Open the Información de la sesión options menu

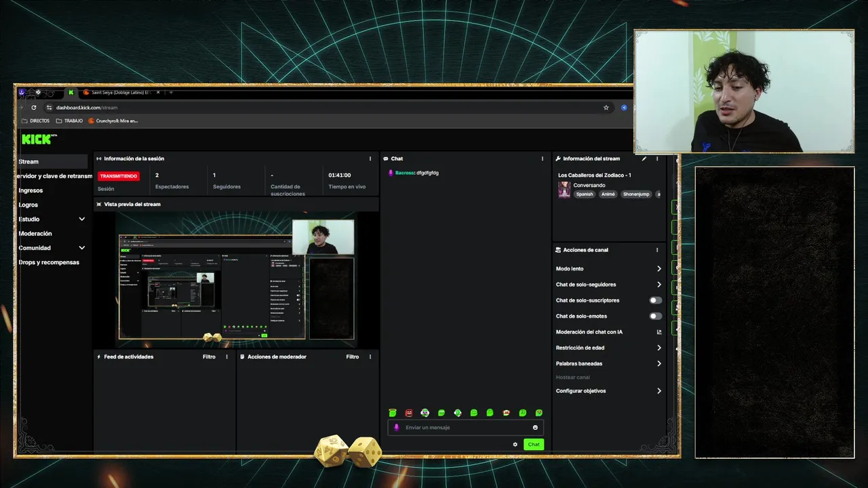coord(370,159)
